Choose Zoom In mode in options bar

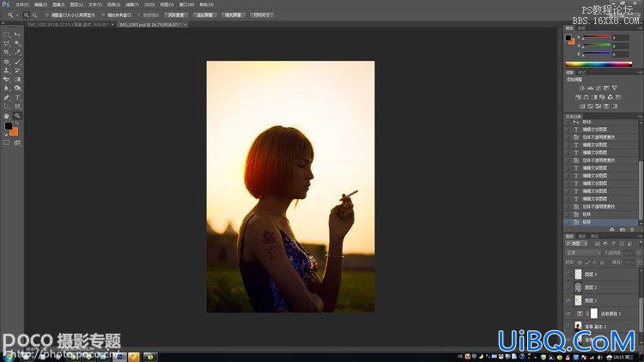click(x=27, y=15)
